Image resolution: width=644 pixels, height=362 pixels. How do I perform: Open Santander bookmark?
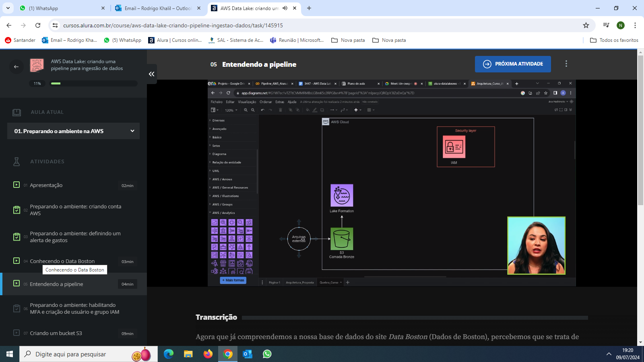tap(20, 40)
